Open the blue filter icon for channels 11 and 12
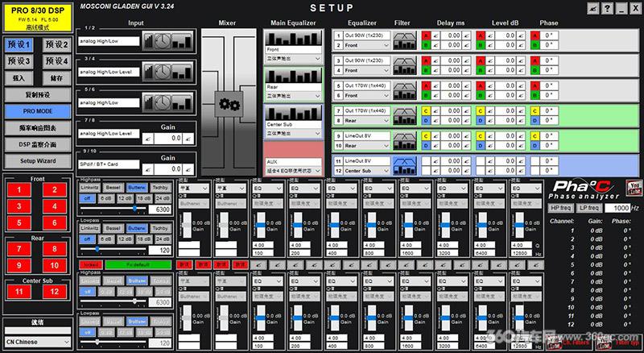 [405, 166]
